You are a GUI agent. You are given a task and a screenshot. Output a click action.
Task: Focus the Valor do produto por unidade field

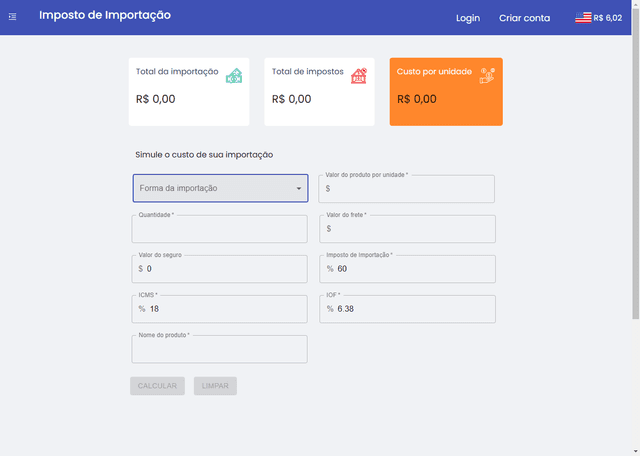click(x=407, y=189)
